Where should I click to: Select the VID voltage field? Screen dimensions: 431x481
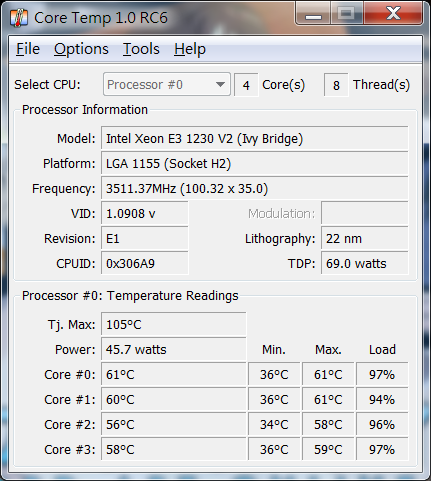click(x=145, y=214)
